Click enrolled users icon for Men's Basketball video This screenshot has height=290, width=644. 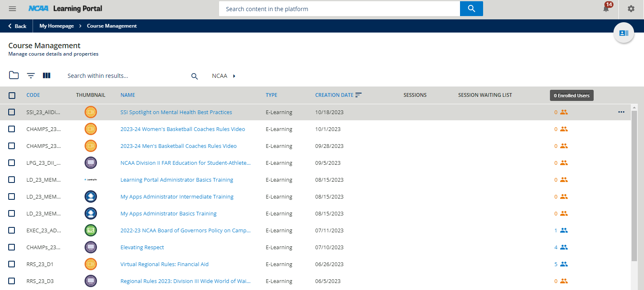pyautogui.click(x=564, y=146)
